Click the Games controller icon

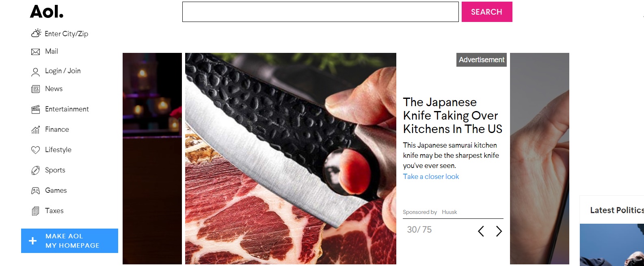click(x=36, y=190)
